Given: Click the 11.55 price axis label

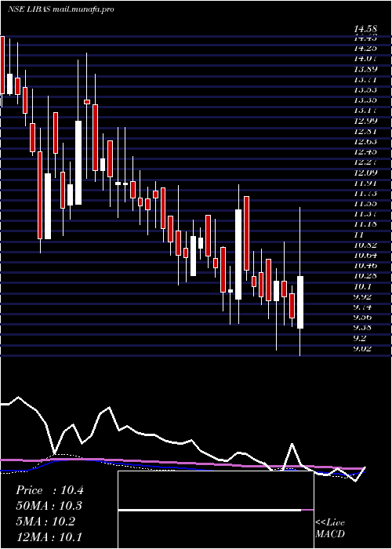Looking at the screenshot, I should [x=365, y=203].
